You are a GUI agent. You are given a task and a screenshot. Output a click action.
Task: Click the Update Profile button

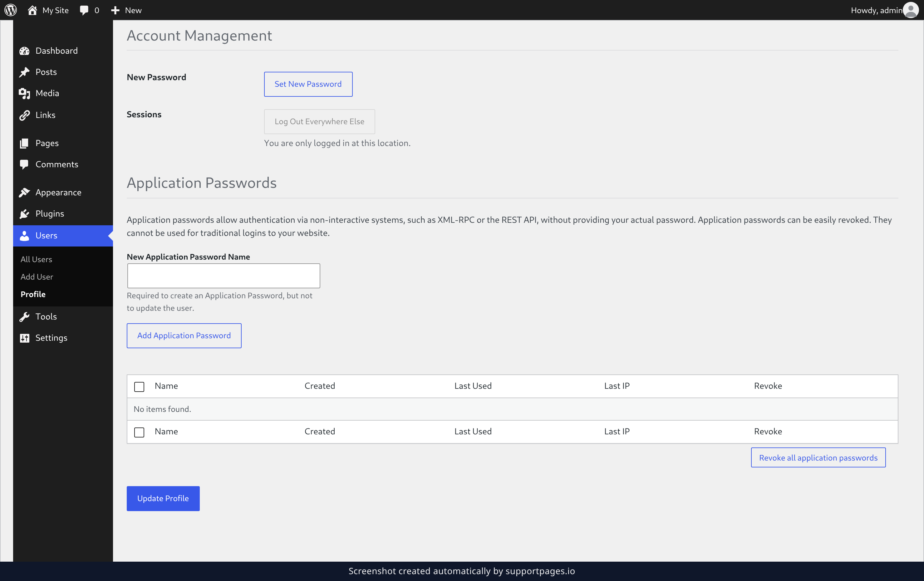(163, 498)
